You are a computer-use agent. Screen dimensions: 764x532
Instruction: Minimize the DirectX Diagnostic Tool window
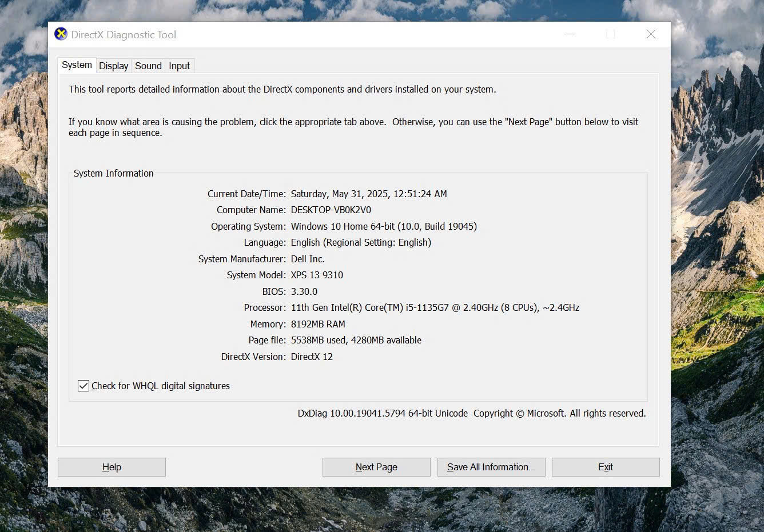[571, 34]
